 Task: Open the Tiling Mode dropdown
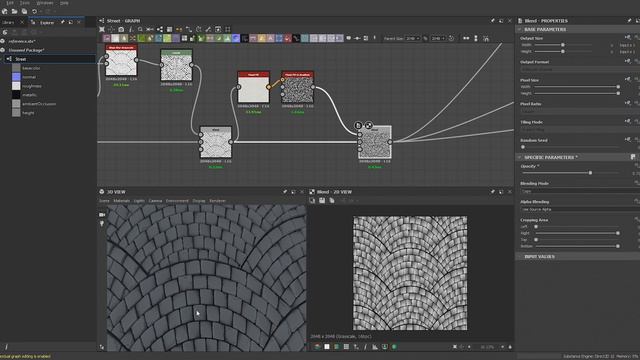pyautogui.click(x=580, y=129)
